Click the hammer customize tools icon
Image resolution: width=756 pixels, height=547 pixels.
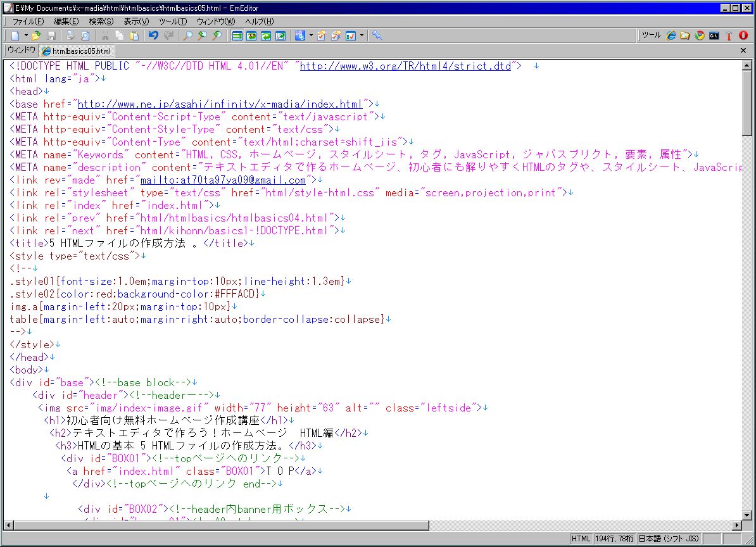pos(729,35)
